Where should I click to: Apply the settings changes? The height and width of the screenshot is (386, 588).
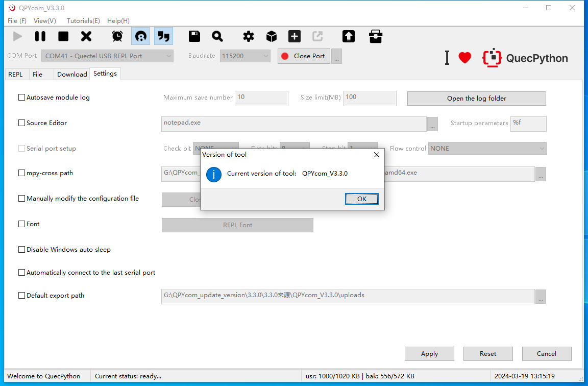tap(429, 354)
